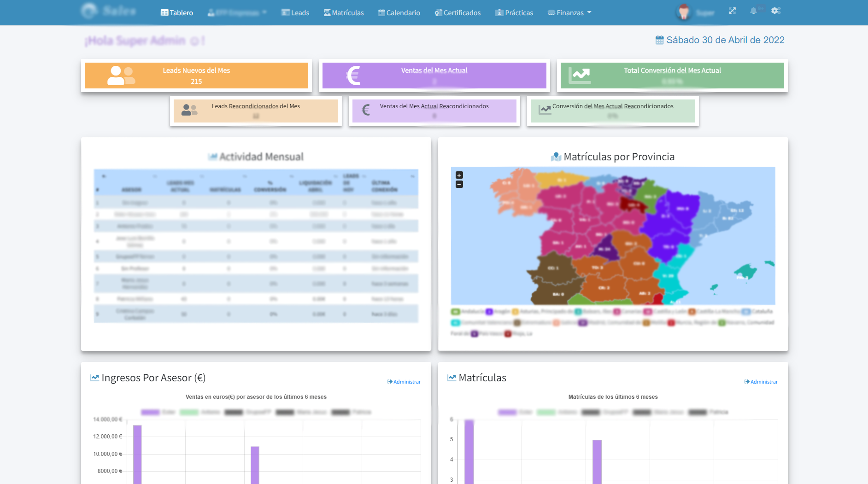Click the teal Mallorca island on the map
The width and height of the screenshot is (868, 484).
pos(746,272)
